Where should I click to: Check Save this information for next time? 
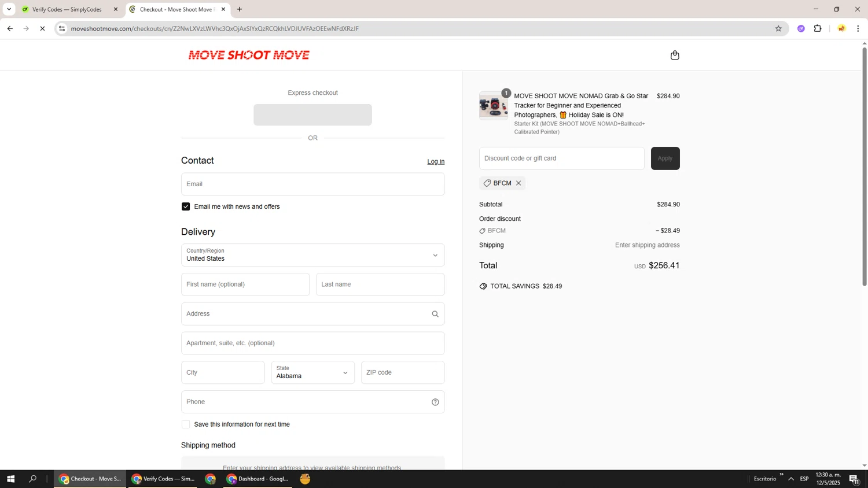point(186,424)
